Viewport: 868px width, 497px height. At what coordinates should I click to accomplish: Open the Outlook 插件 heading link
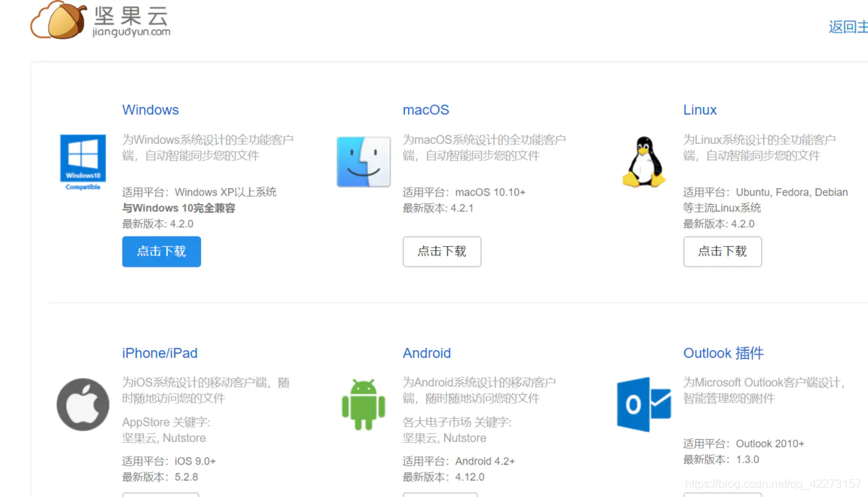(723, 353)
